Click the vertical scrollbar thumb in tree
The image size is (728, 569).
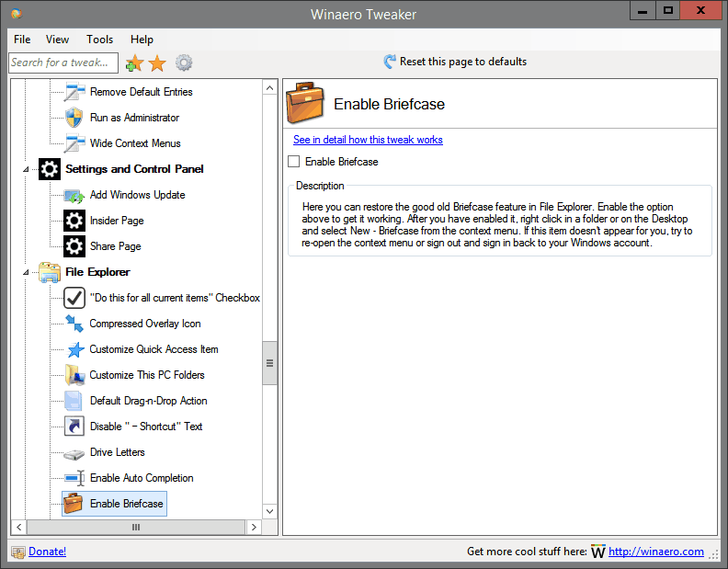point(269,363)
